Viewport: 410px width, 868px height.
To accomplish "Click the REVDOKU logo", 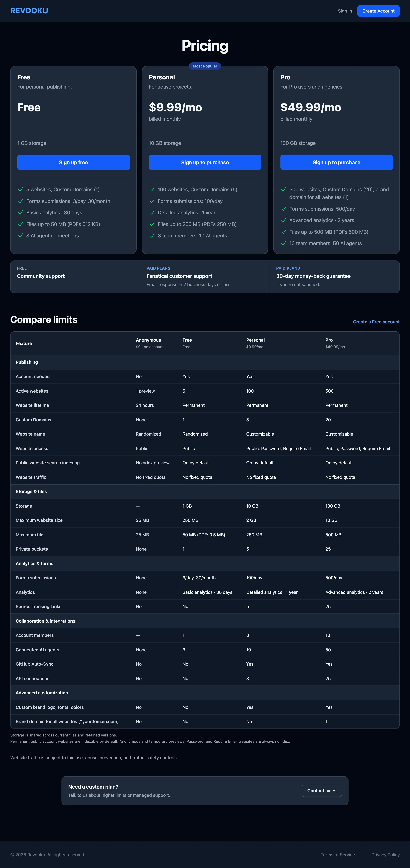I will (x=29, y=11).
